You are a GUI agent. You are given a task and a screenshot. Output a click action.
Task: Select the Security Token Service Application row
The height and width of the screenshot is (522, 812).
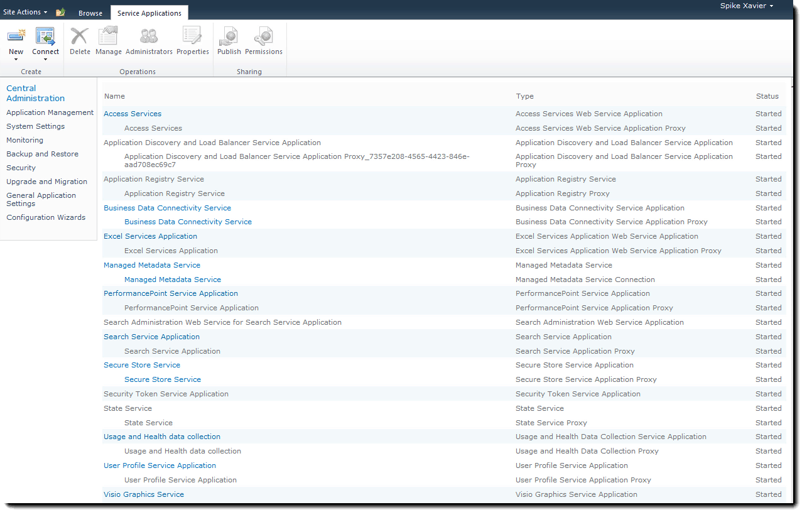click(443, 394)
